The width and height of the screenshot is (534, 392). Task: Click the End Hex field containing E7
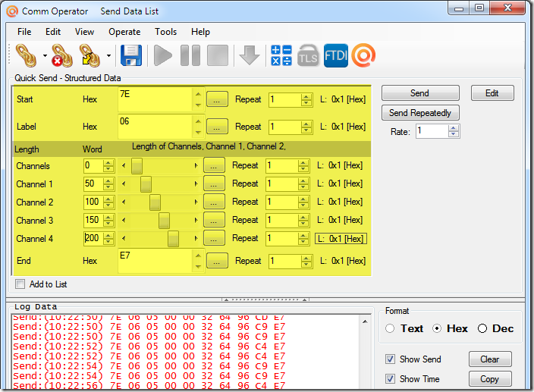tap(156, 261)
